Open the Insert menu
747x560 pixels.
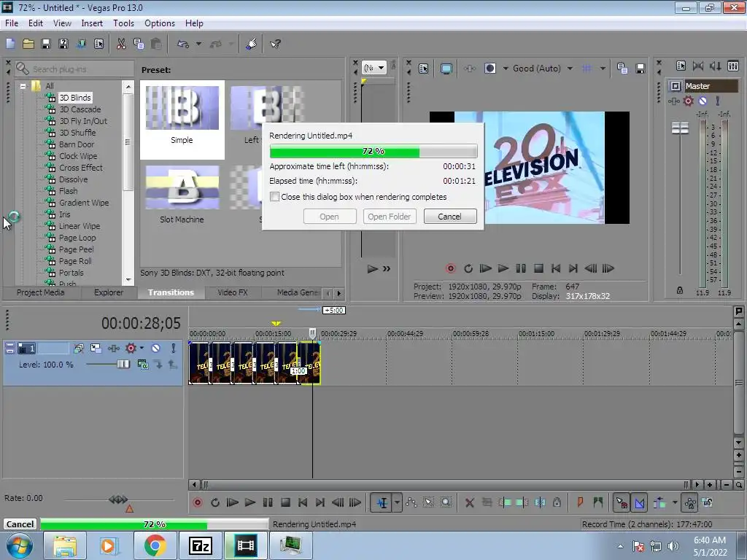tap(92, 23)
